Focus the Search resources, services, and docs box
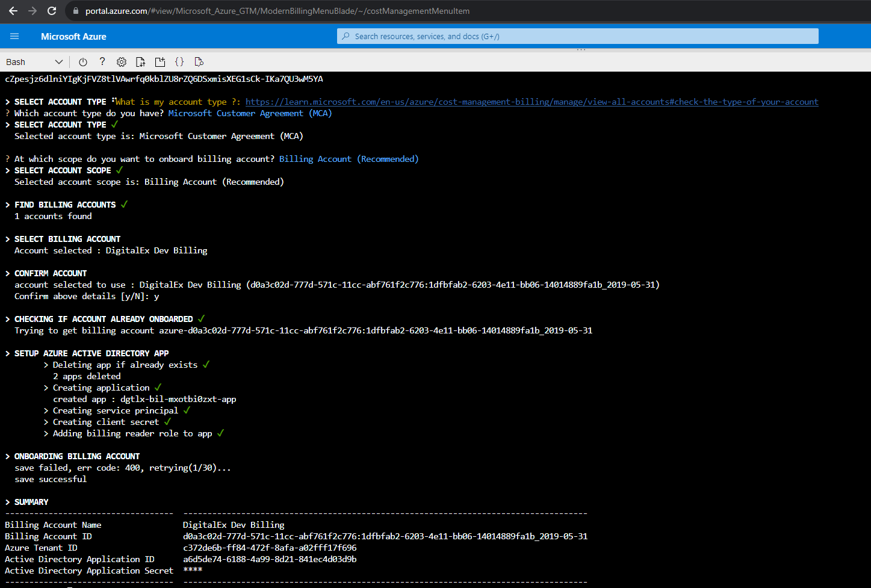The width and height of the screenshot is (871, 588). tap(578, 36)
